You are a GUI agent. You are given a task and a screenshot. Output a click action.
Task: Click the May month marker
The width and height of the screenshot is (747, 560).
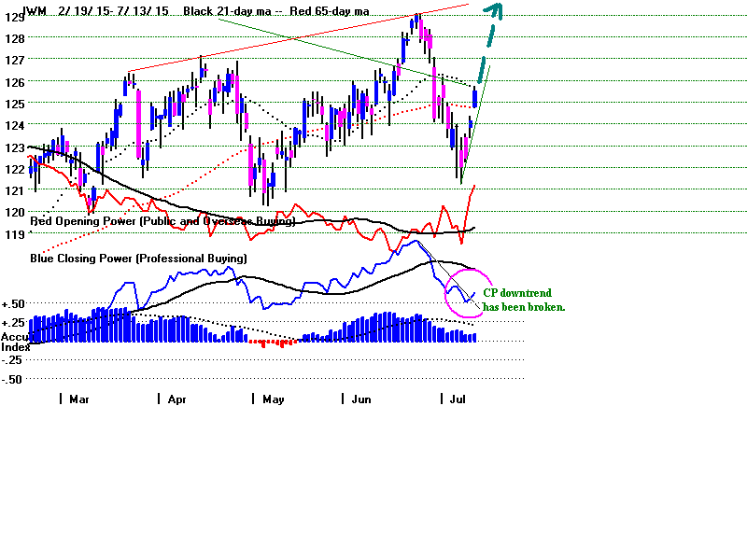[272, 399]
